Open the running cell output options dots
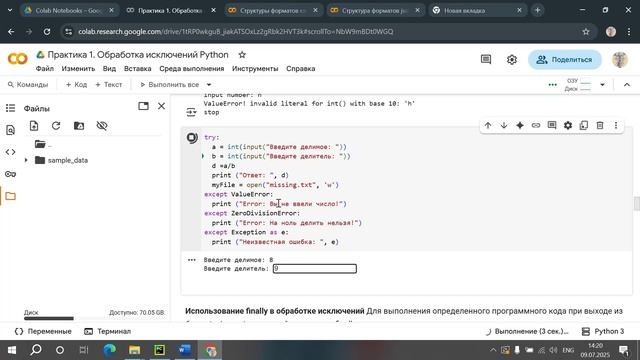 click(191, 260)
